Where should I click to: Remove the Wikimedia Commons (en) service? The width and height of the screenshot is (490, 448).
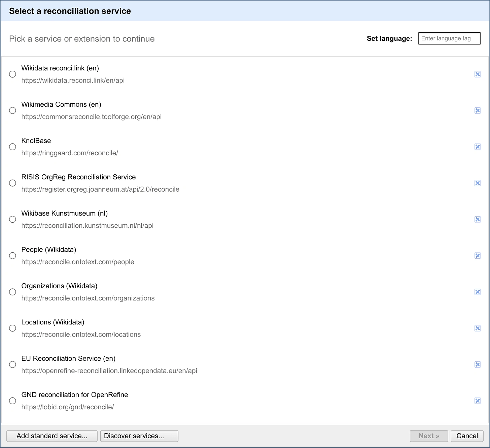(478, 110)
